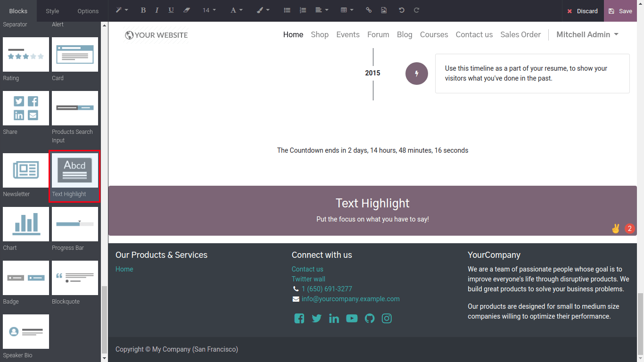Open the Instagram footer icon
Image resolution: width=644 pixels, height=362 pixels.
[387, 319]
